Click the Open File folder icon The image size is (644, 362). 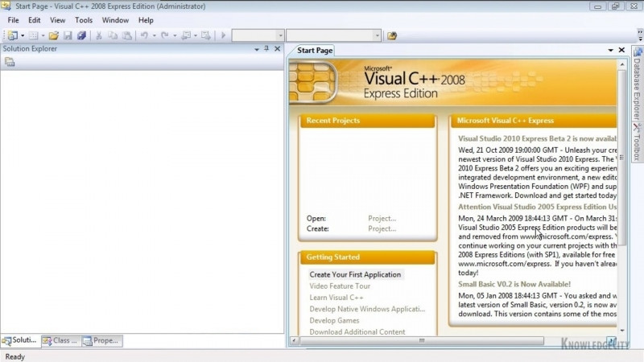pos(53,35)
